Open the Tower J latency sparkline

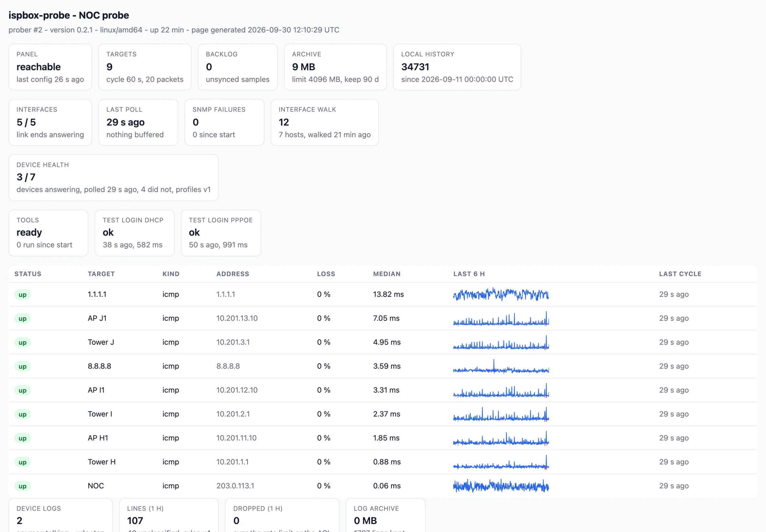pos(501,342)
